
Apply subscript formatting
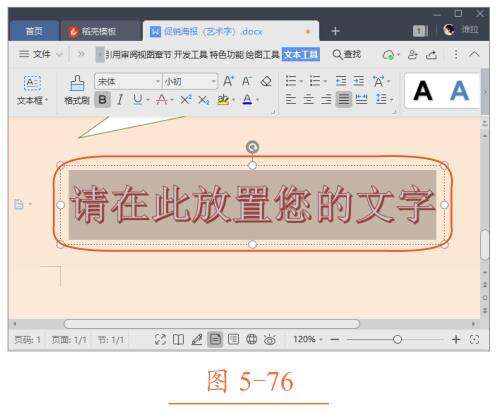[204, 100]
